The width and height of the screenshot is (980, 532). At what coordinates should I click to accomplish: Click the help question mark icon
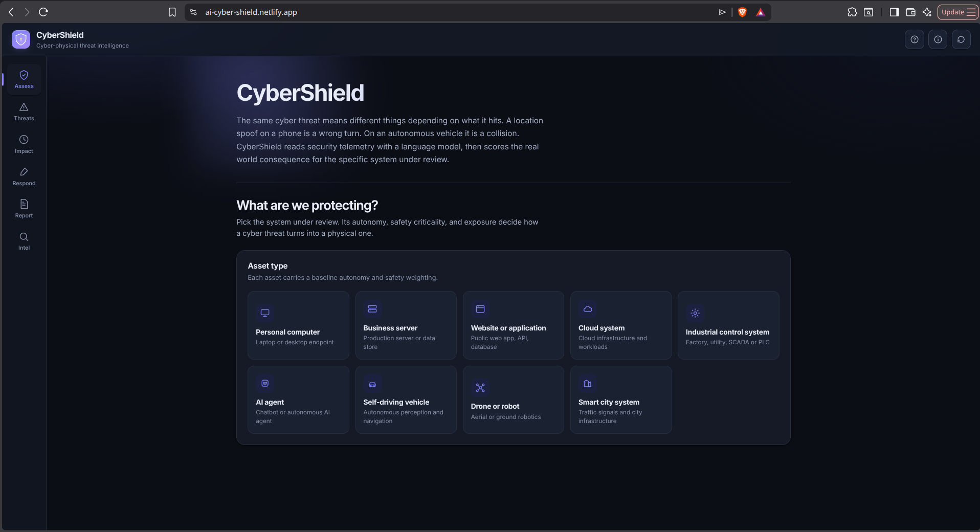915,39
